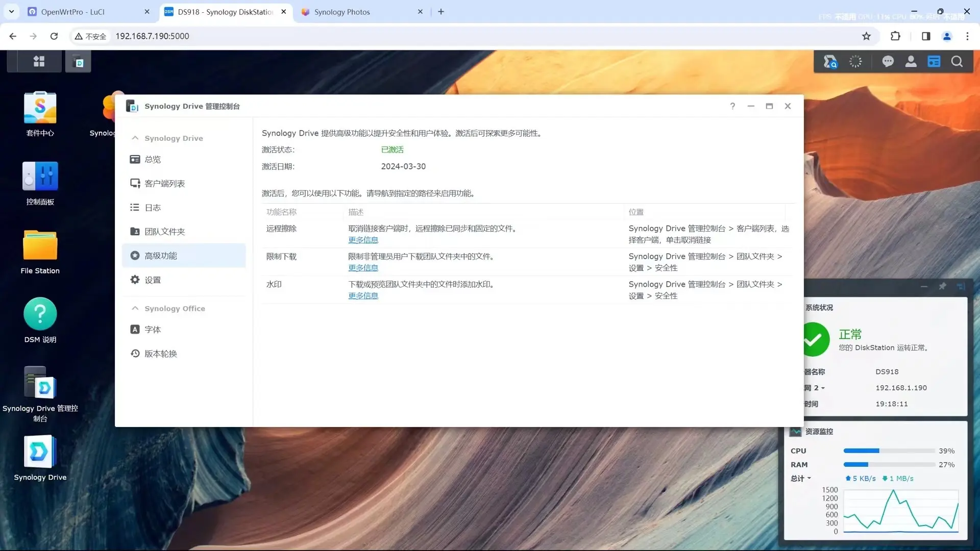980x551 pixels.
Task: Select the Synology Drive taskbar app icon
Action: point(78,62)
